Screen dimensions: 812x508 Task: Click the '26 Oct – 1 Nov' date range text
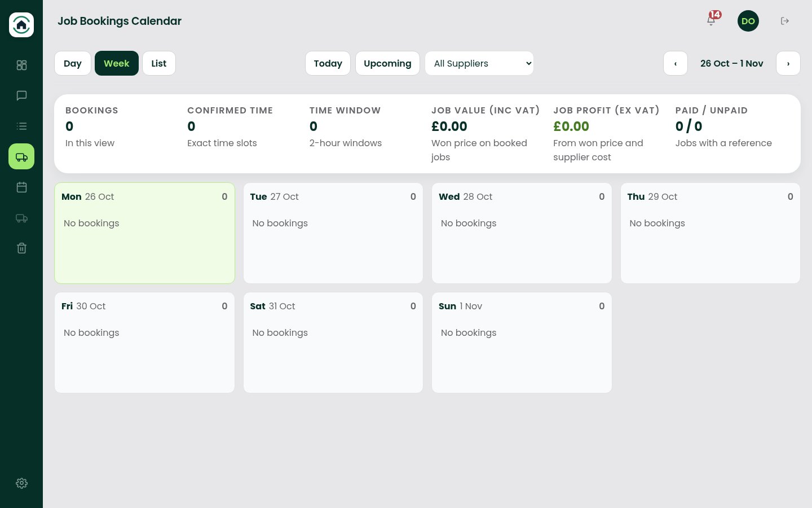732,63
